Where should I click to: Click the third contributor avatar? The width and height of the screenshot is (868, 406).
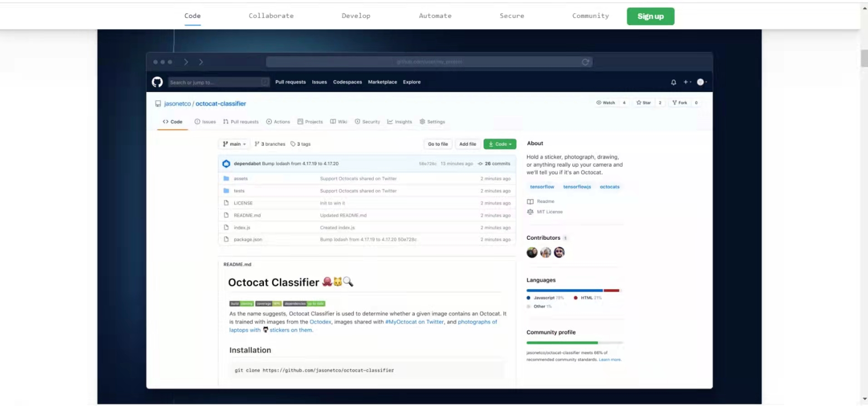pos(559,253)
